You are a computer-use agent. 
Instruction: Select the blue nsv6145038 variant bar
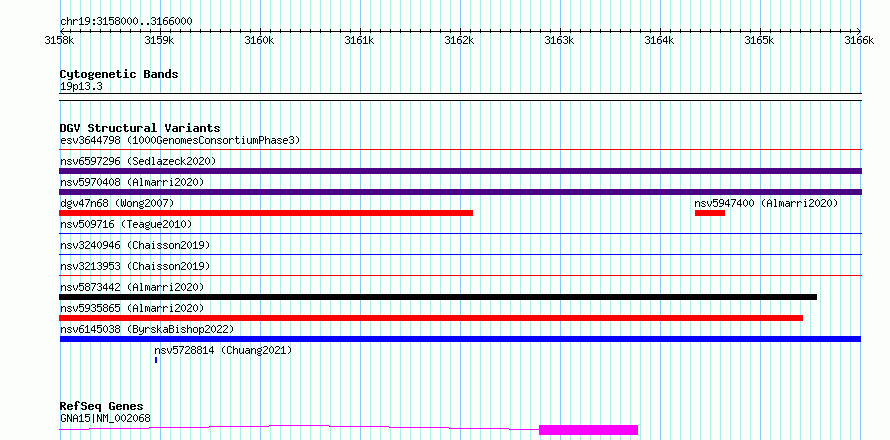[x=460, y=339]
